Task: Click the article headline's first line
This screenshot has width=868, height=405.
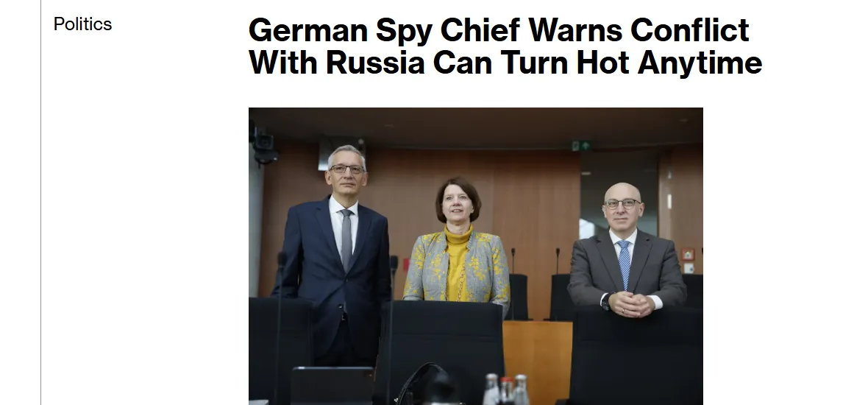Action: [x=499, y=30]
